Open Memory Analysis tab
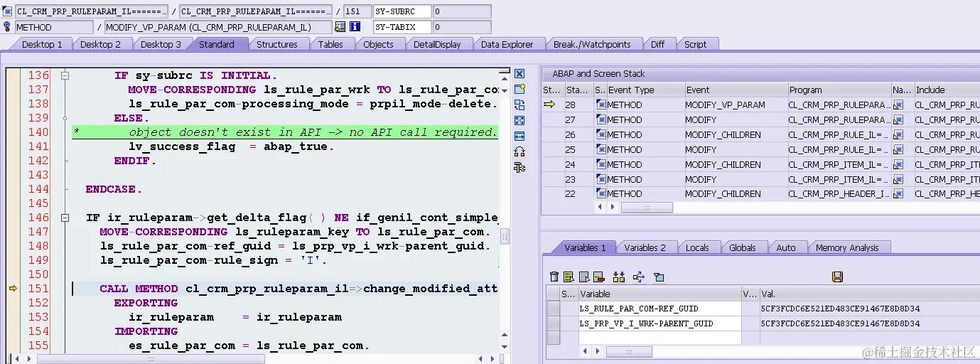The image size is (980, 364). (847, 247)
